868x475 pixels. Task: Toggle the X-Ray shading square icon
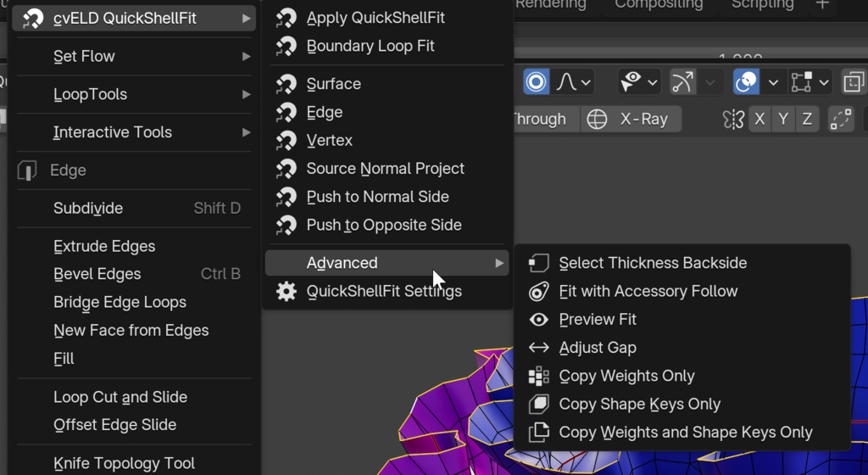coord(854,82)
